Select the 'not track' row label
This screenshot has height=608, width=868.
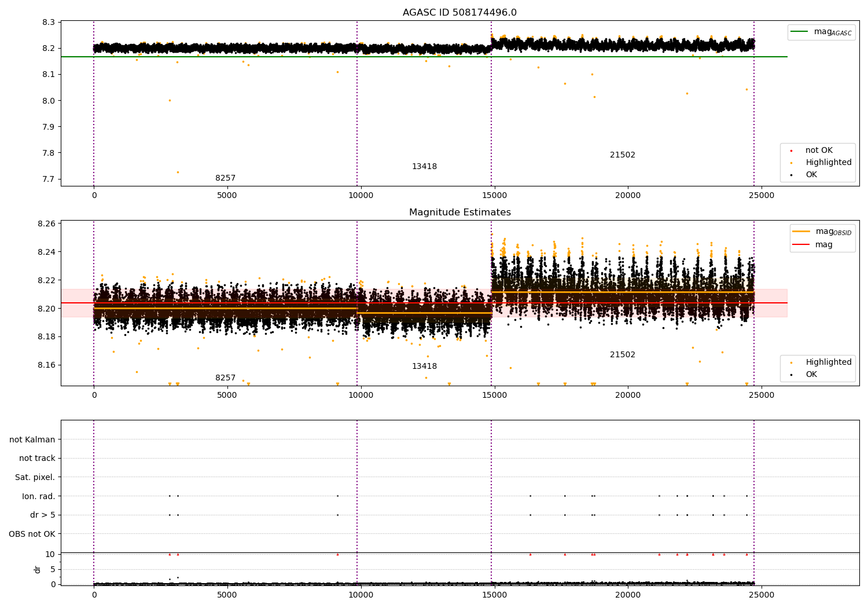pos(37,459)
